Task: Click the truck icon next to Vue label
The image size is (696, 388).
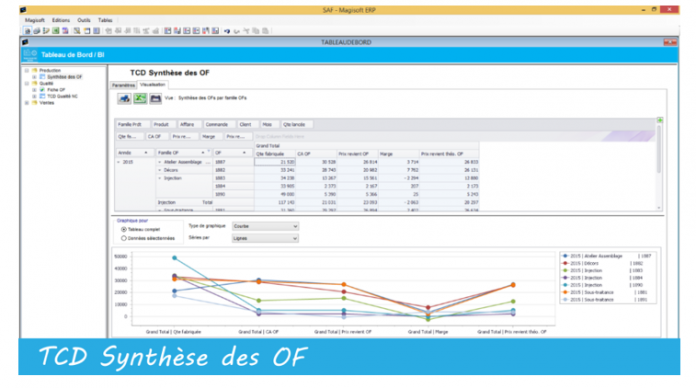Action: pyautogui.click(x=124, y=98)
